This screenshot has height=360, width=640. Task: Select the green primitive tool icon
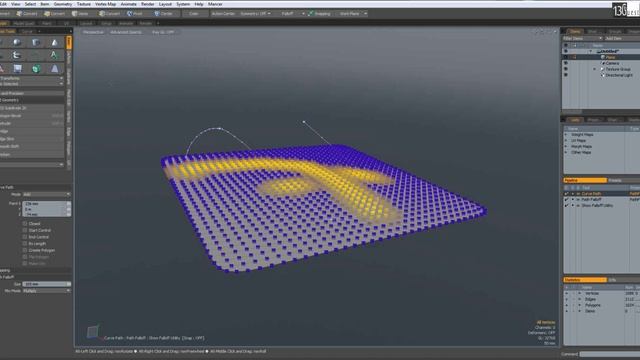tap(36, 69)
